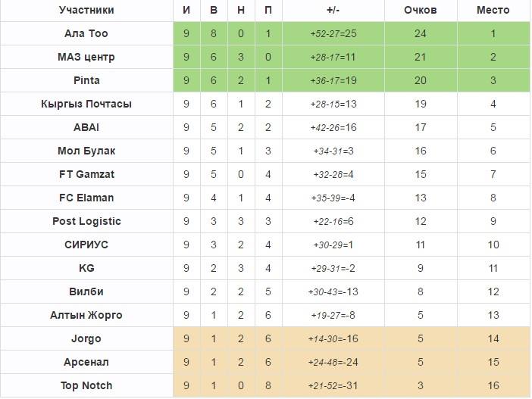This screenshot has width=532, height=399.
Task: Click the ABAI team name
Action: (x=86, y=128)
